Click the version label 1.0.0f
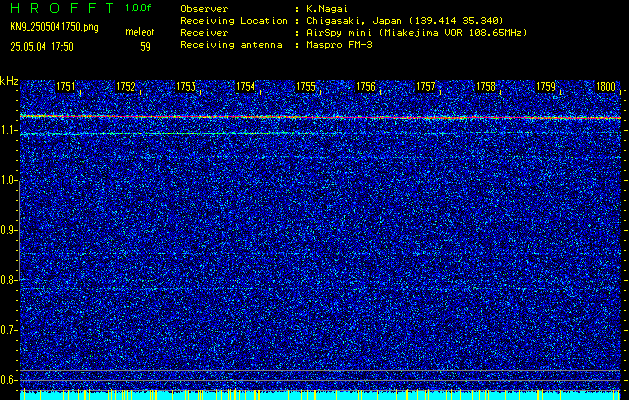 [138, 8]
